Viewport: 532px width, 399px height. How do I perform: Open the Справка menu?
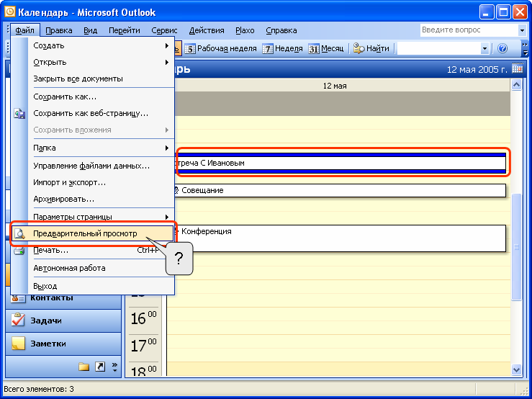(281, 30)
